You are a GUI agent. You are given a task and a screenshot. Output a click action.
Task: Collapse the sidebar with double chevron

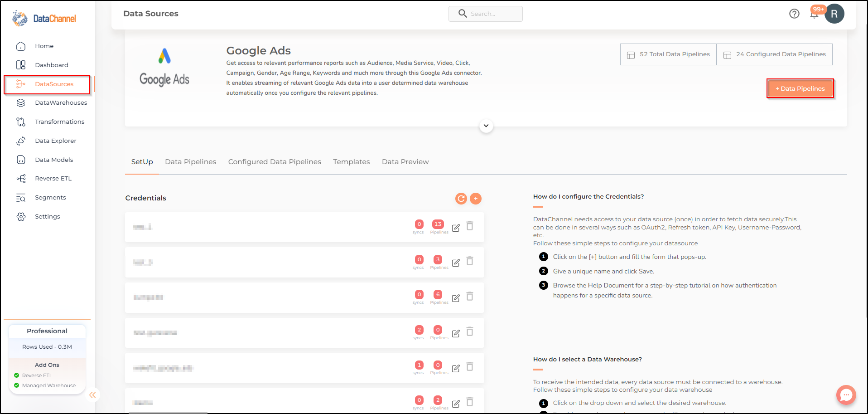[x=92, y=395]
